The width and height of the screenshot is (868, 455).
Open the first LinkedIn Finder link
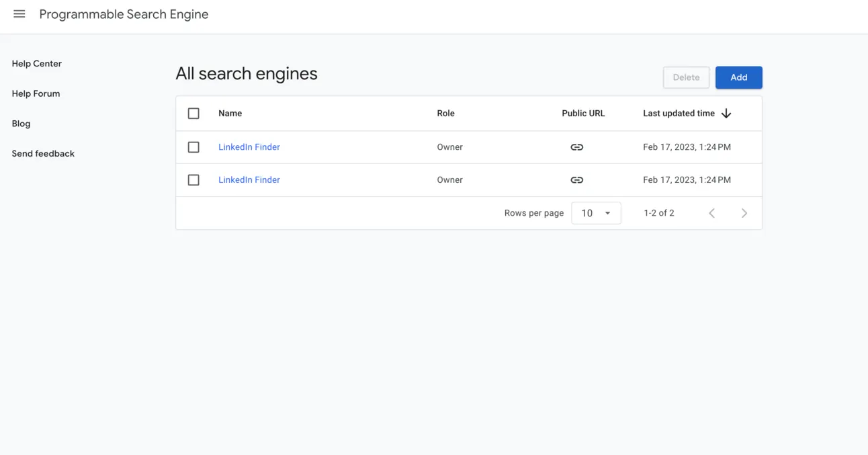coord(249,147)
